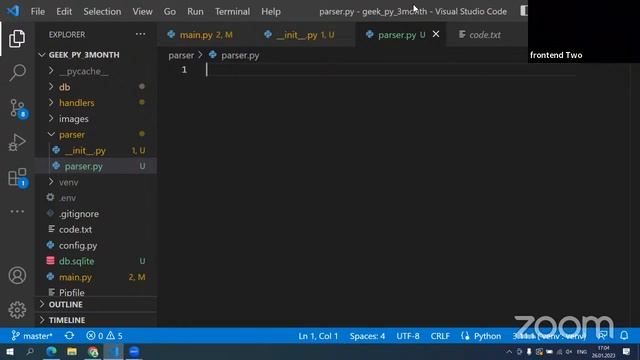Screen dimensions: 640x360
Task: Open the Windows Start menu
Action: click(x=10, y=351)
